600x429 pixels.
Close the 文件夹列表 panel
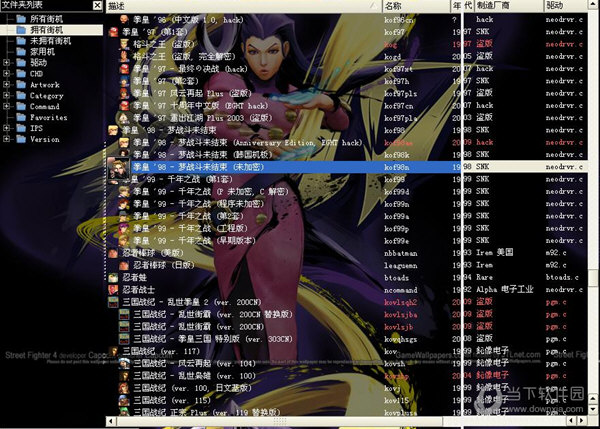click(x=98, y=5)
